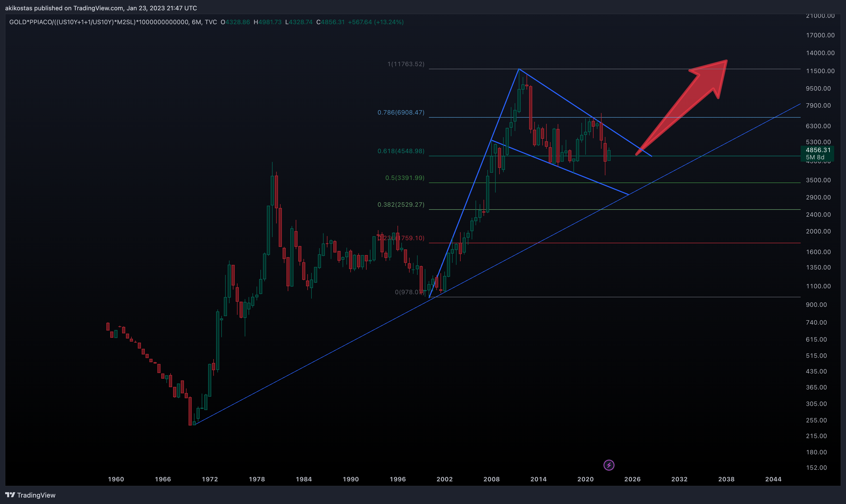Click the high value H4981.73

pos(267,22)
